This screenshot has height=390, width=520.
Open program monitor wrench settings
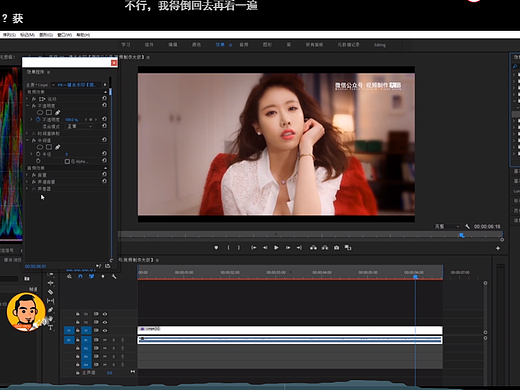point(467,226)
